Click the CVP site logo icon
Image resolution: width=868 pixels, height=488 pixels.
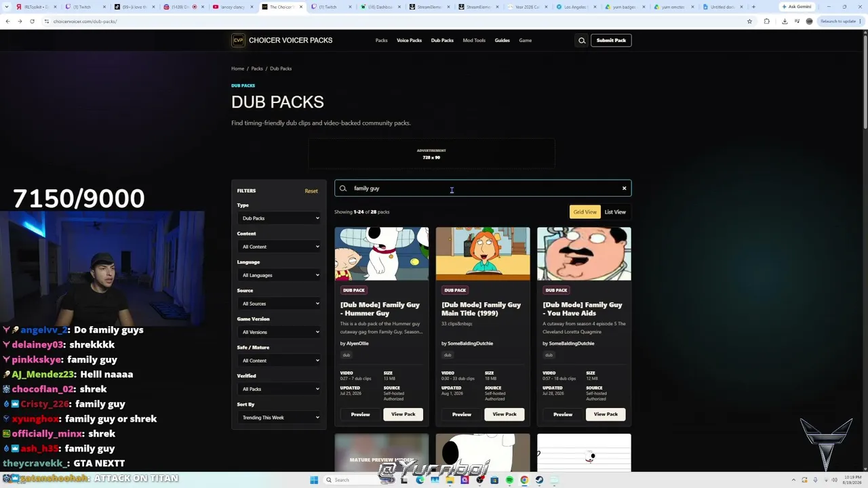coord(238,41)
